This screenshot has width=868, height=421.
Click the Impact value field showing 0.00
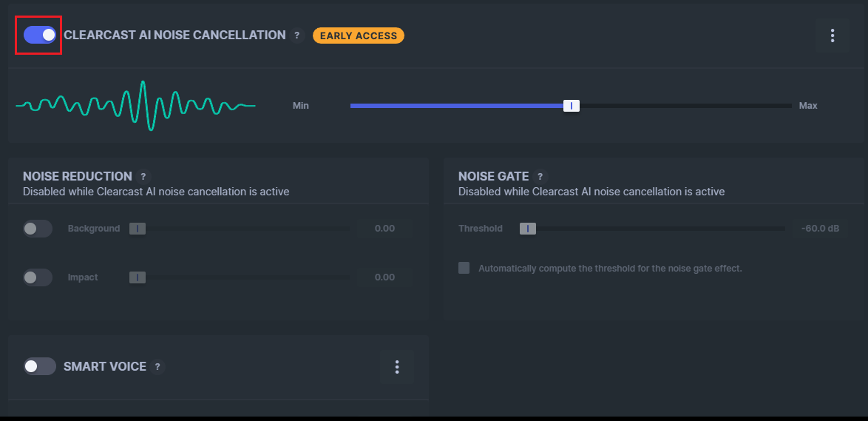pyautogui.click(x=384, y=277)
